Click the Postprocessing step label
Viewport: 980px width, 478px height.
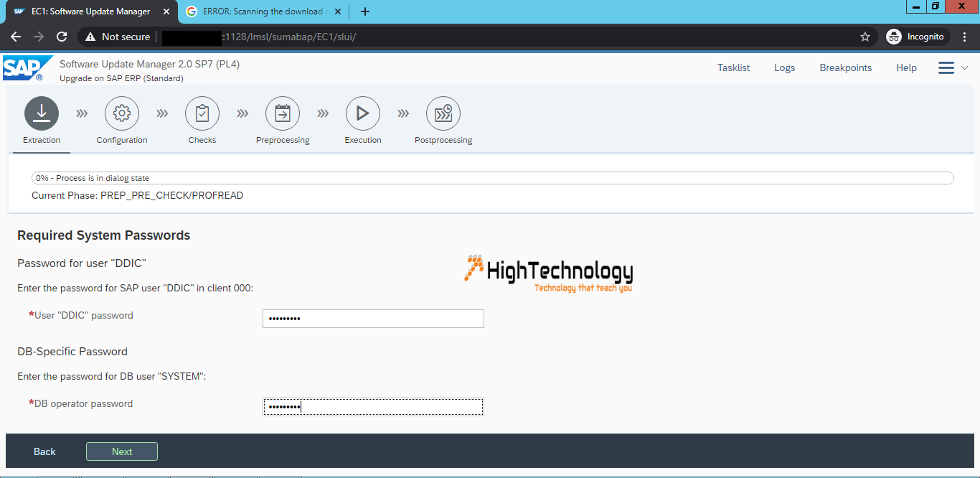[443, 140]
